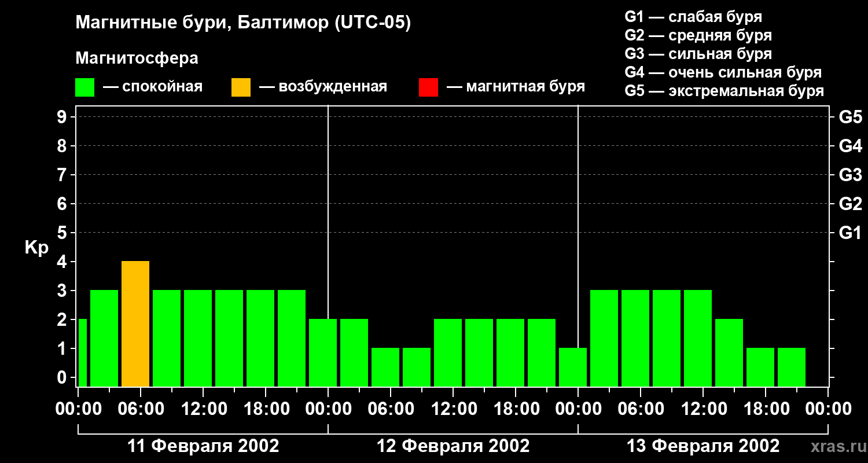This screenshot has height=463, width=868.
Task: Click the 'G3 — сильная буря' description
Action: click(698, 54)
